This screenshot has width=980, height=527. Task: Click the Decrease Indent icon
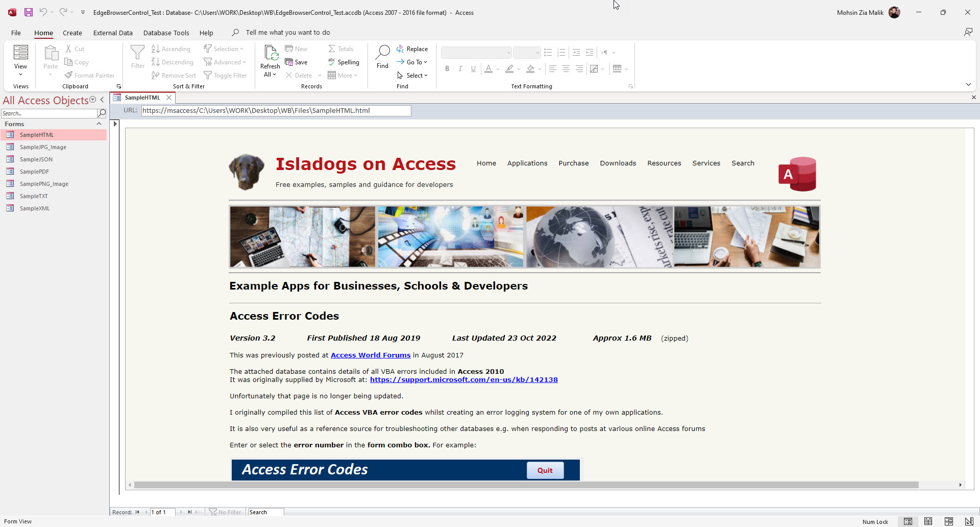tap(590, 53)
